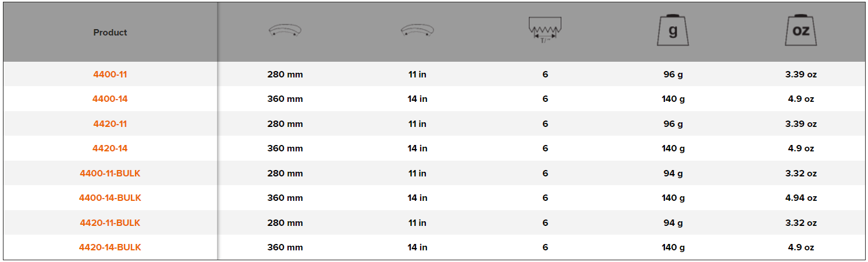Screen dimensions: 868x262
Task: Open the 4400-11-BULK product link
Action: 110,174
